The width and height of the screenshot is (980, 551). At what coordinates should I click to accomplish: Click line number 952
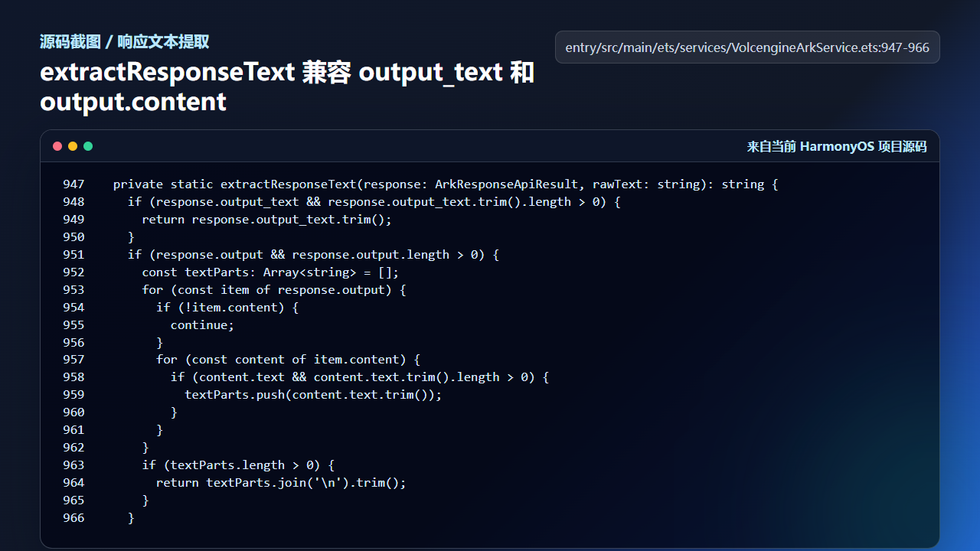click(x=74, y=272)
